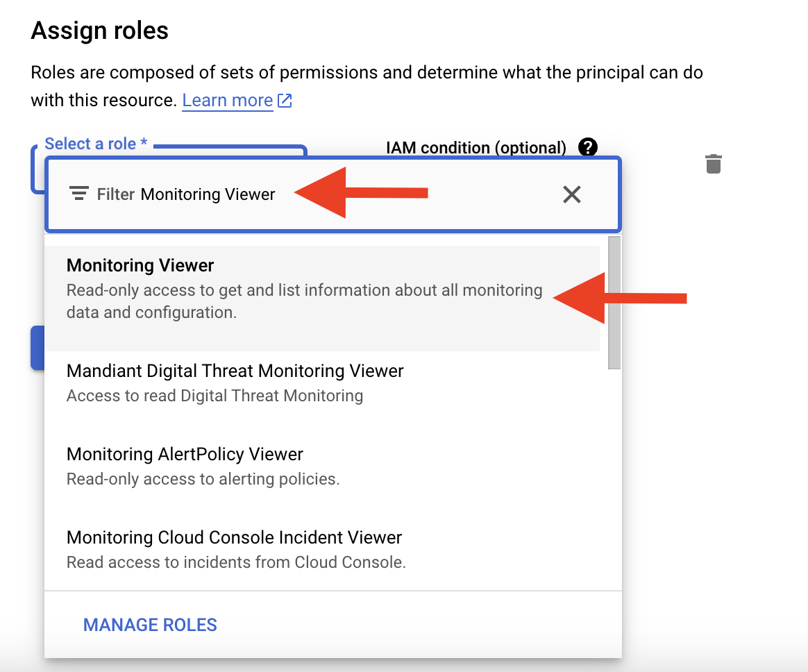
Task: Click the blue button behind the dropdown
Action: (37, 348)
